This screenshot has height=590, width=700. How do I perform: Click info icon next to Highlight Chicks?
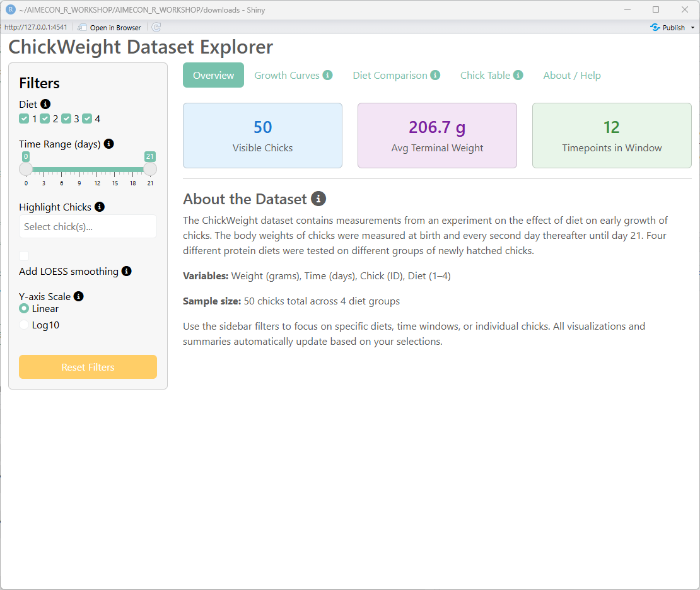click(100, 207)
